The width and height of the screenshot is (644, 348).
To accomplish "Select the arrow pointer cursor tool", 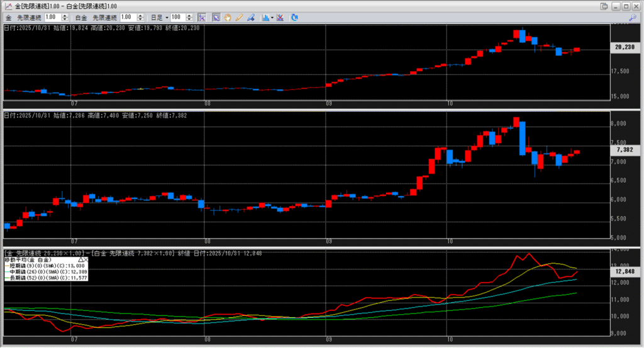I will (216, 17).
